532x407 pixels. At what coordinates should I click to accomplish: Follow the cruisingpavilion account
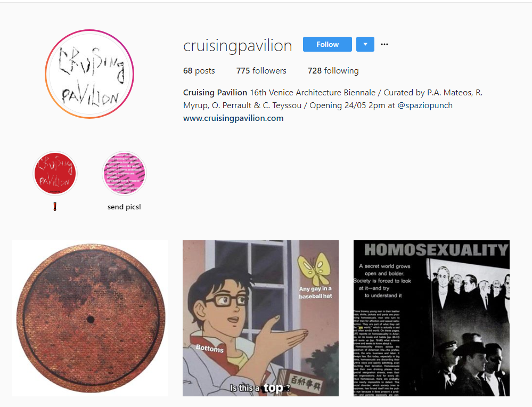(x=328, y=44)
